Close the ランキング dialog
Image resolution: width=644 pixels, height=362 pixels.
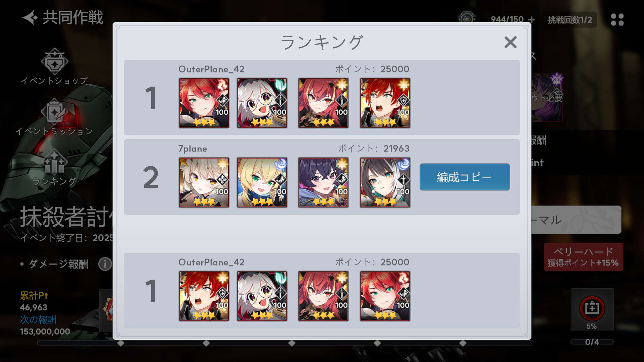(511, 42)
